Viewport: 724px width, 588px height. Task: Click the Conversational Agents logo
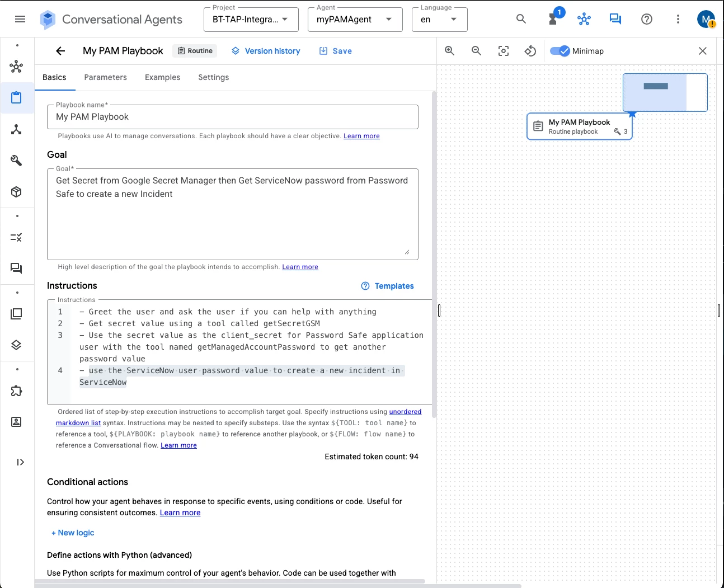coord(48,20)
